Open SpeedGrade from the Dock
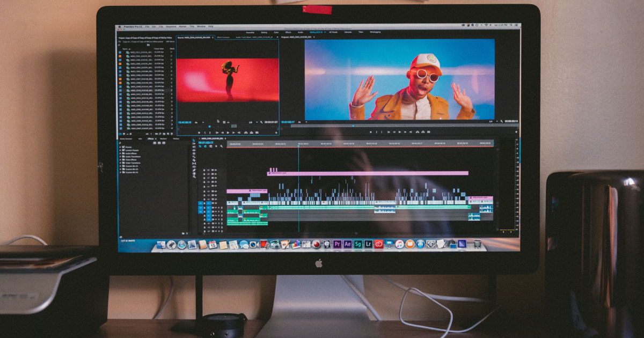This screenshot has width=644, height=338. [x=358, y=244]
